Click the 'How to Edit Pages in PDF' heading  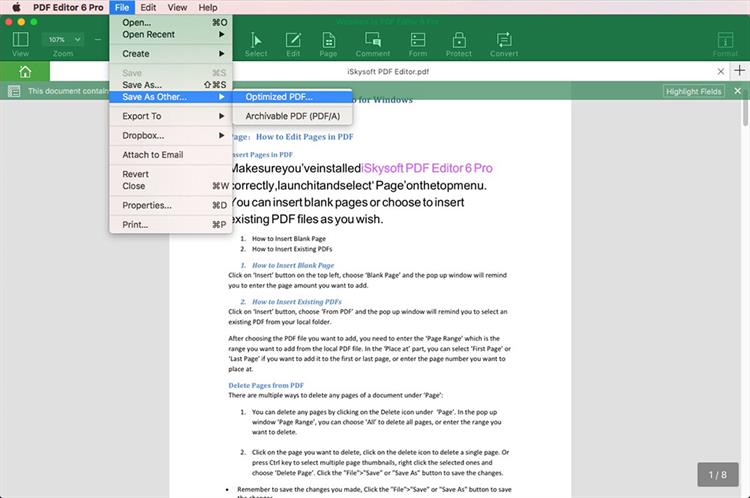(305, 137)
